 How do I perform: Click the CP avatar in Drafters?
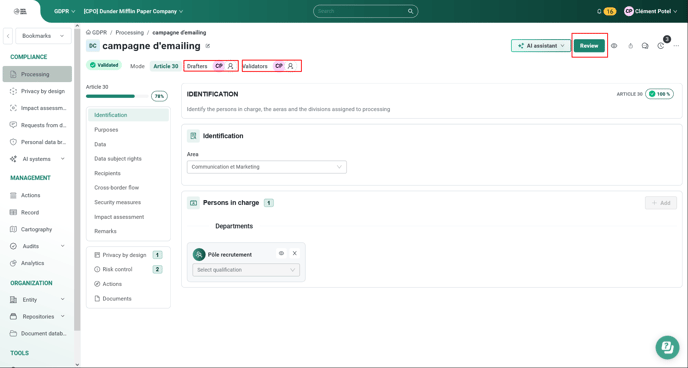coord(219,66)
